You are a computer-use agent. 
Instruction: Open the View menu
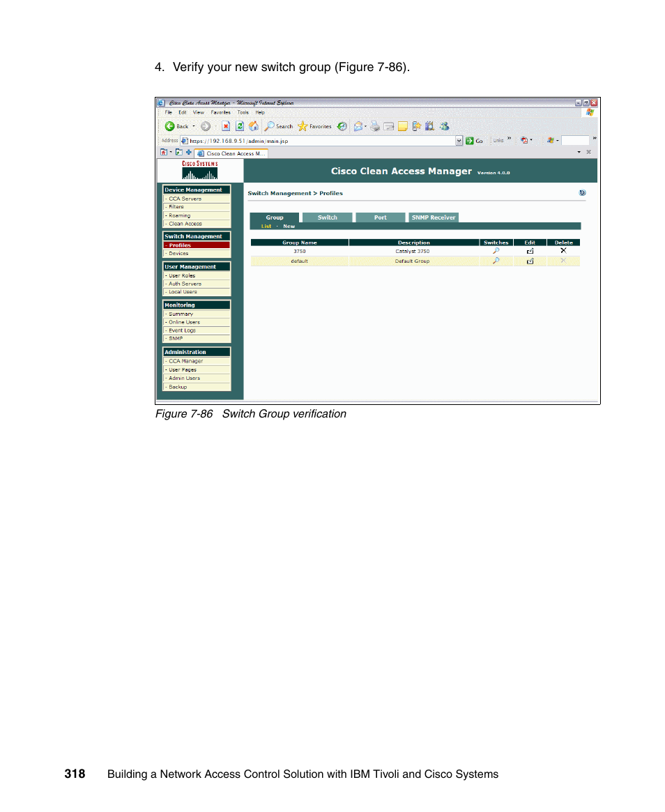coord(199,112)
